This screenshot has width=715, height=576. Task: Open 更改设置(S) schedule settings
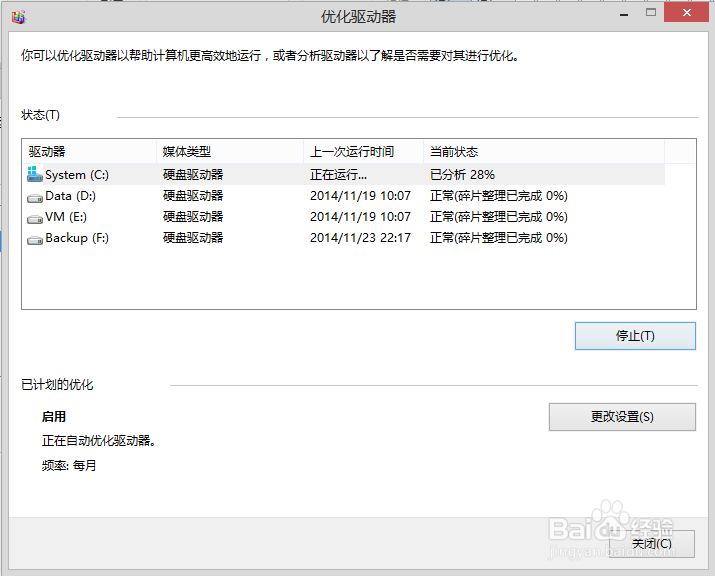point(622,417)
